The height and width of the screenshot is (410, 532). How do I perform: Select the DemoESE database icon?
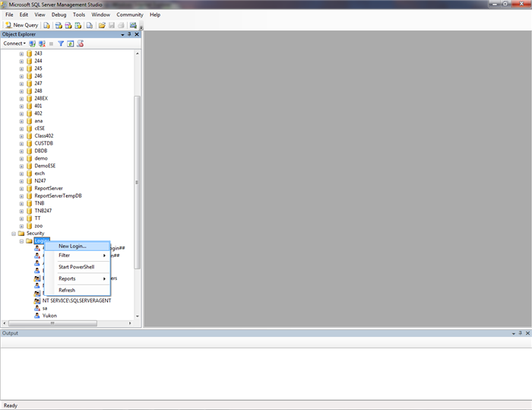pos(29,166)
